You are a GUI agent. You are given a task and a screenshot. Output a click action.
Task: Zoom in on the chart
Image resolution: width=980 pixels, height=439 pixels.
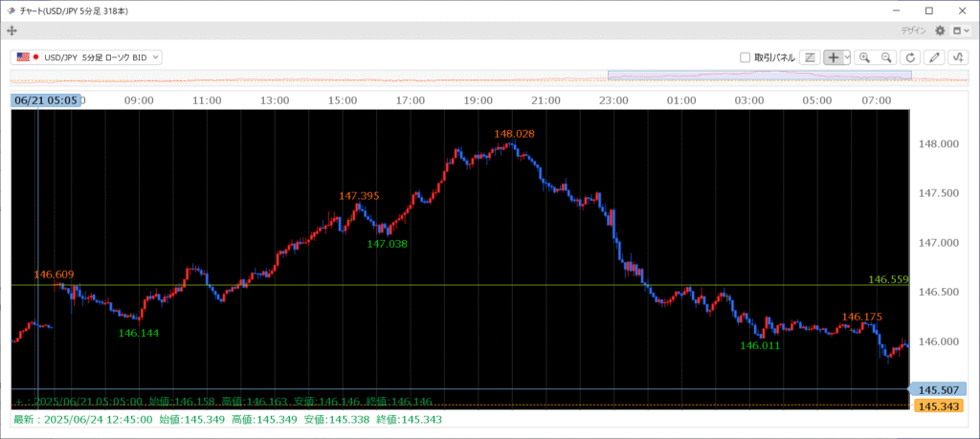click(x=864, y=57)
